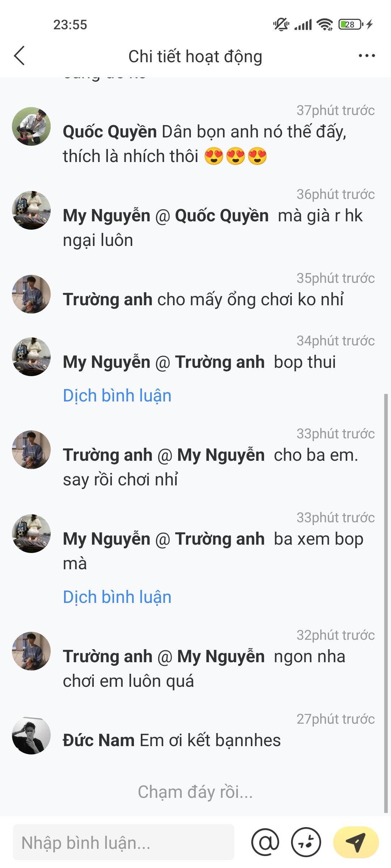391x868 pixels.
Task: Tap the muted bell status icon
Action: pos(281,25)
